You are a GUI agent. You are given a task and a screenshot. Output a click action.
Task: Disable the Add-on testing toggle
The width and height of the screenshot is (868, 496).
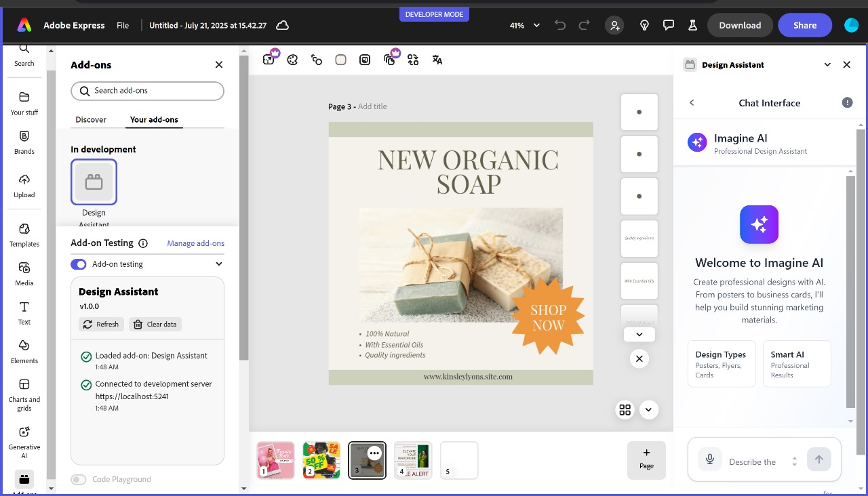click(79, 264)
